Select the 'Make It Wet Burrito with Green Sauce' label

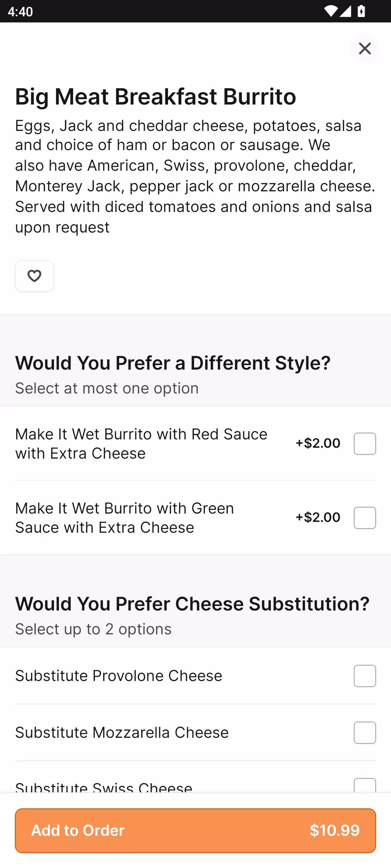125,518
